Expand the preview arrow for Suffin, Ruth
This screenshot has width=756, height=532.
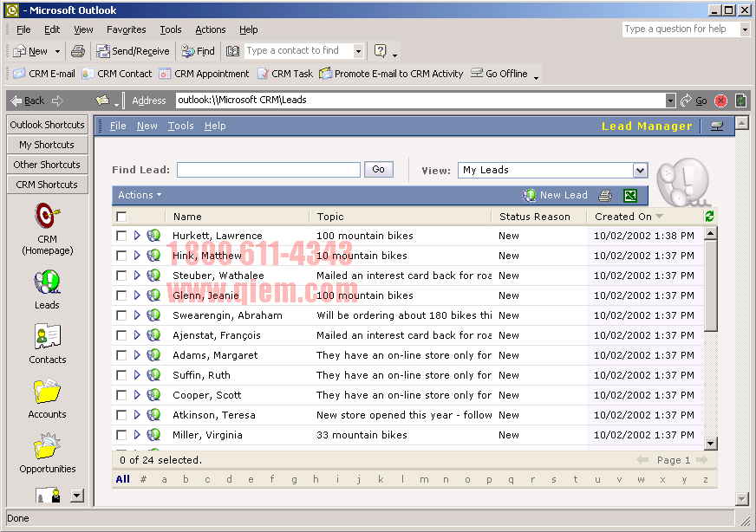(137, 375)
